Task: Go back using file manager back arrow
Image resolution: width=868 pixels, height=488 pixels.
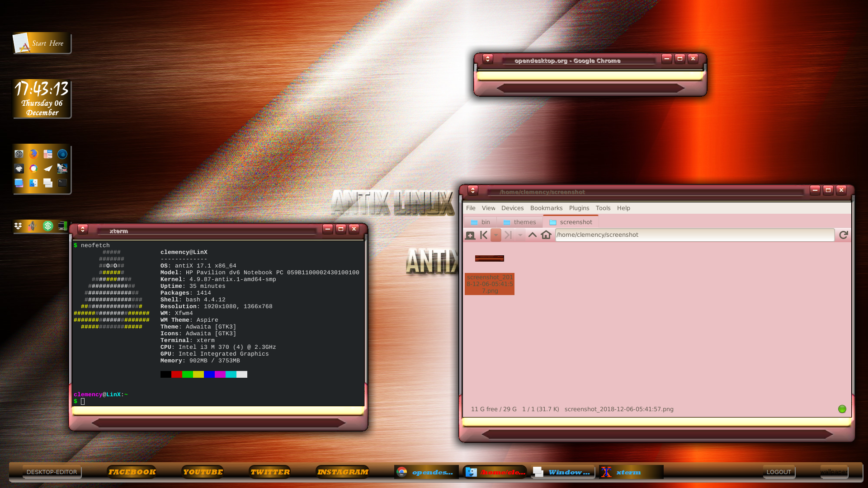Action: [x=484, y=235]
